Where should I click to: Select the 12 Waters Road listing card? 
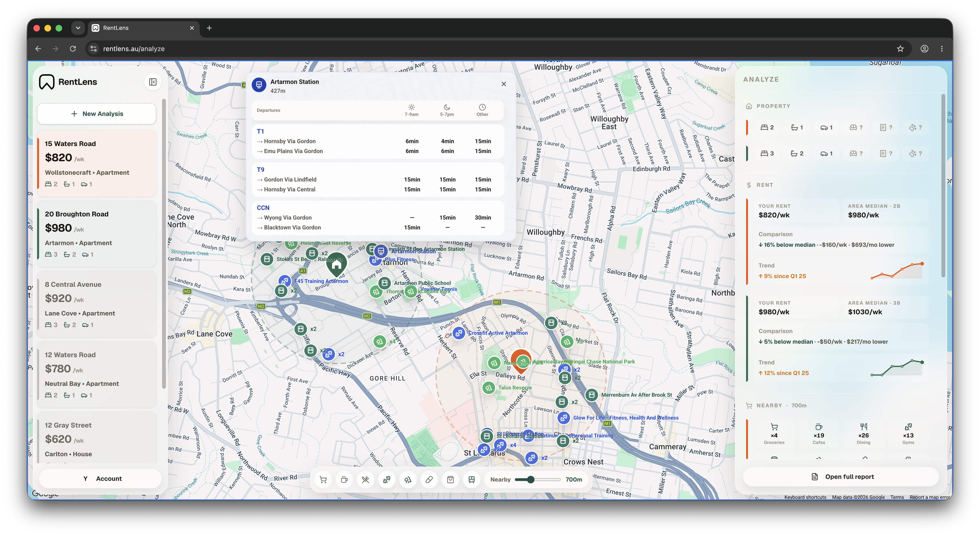coord(97,375)
